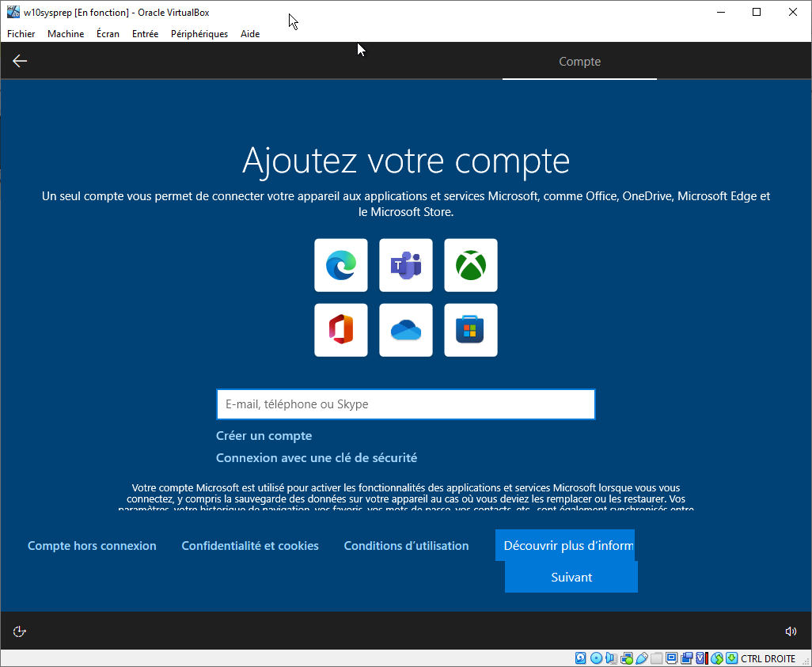This screenshot has height=667, width=812.
Task: Open the Fichier menu
Action: pyautogui.click(x=21, y=34)
